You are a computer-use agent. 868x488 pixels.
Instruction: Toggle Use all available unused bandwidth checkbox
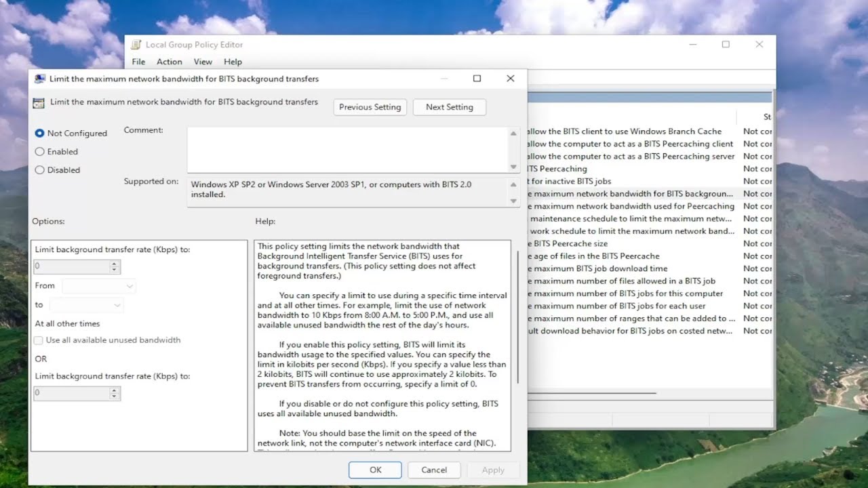pos(39,340)
